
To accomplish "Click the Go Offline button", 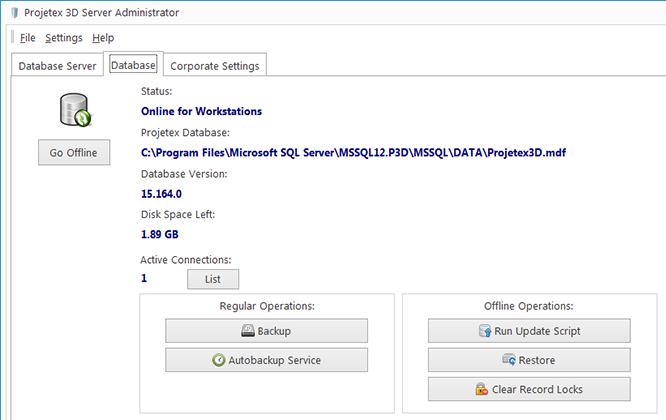I will (74, 152).
